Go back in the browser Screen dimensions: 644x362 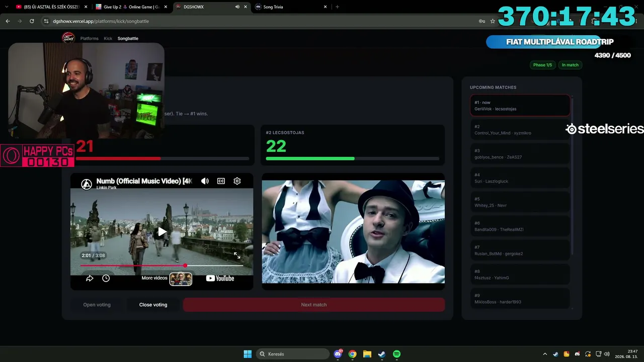[x=8, y=21]
